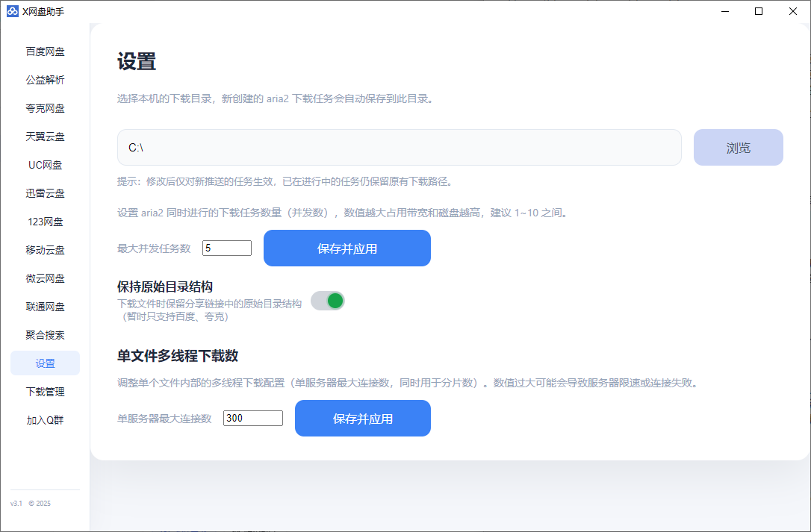Click 加入Q群 in the sidebar
Image resolution: width=811 pixels, height=532 pixels.
(45, 420)
